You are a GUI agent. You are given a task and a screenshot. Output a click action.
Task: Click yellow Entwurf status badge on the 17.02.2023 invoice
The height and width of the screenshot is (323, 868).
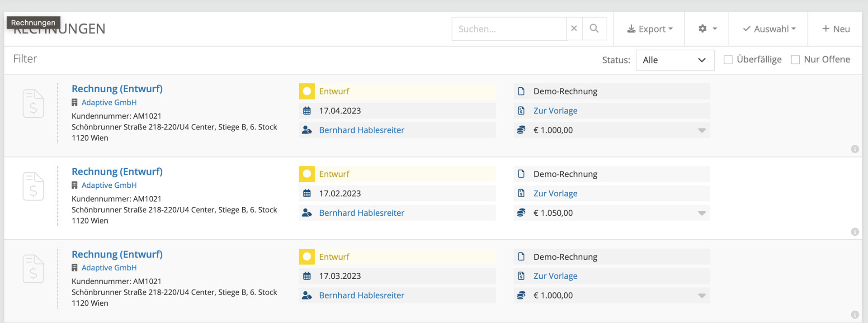(307, 174)
